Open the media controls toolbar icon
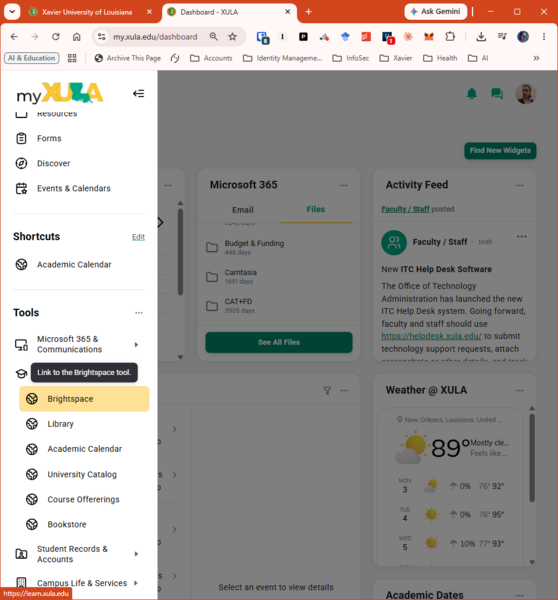 point(502,37)
